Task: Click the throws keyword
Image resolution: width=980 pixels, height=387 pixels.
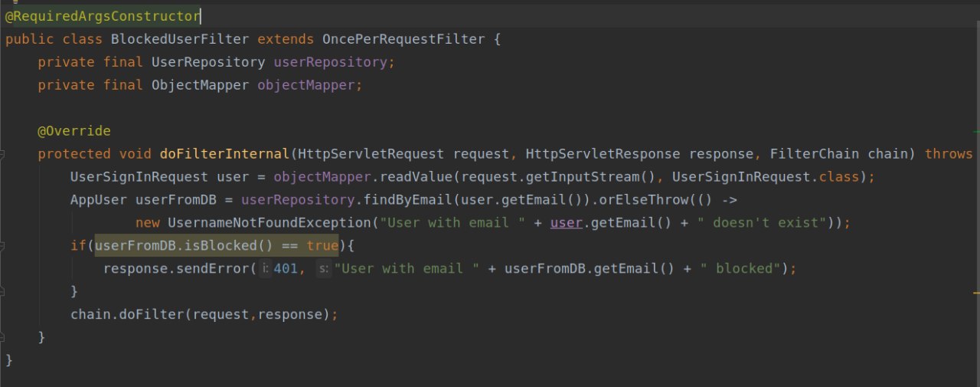Action: pyautogui.click(x=949, y=154)
